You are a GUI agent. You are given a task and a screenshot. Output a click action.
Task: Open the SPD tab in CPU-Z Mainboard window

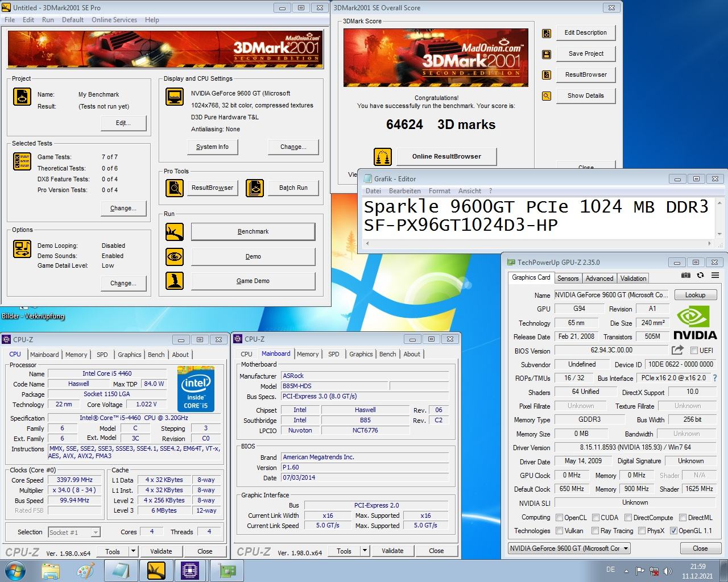tap(334, 354)
